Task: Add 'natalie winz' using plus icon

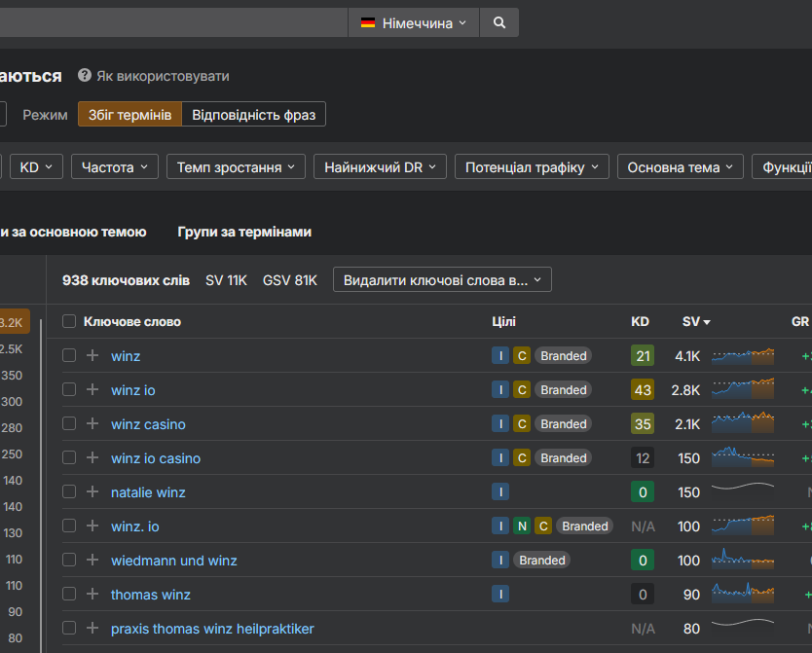Action: pyautogui.click(x=92, y=492)
